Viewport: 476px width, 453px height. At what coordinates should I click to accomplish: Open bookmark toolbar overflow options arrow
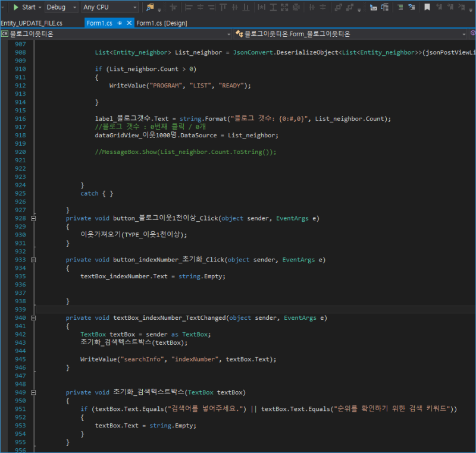point(471,10)
